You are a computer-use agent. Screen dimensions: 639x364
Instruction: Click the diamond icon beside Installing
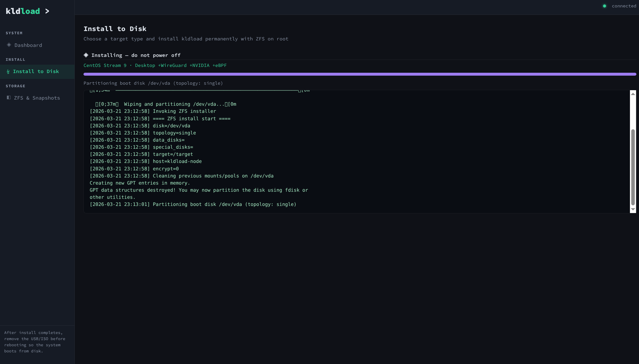(86, 55)
